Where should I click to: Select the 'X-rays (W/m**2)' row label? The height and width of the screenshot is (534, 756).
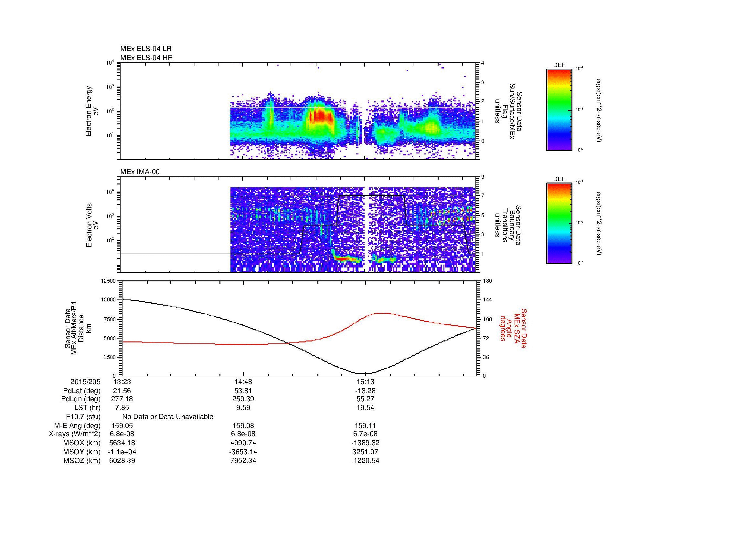point(74,434)
